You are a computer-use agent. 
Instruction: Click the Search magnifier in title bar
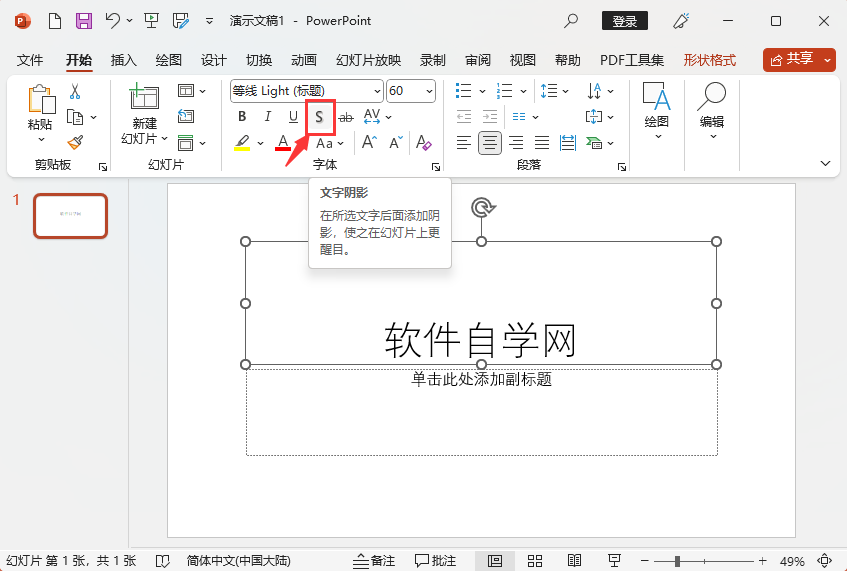570,21
